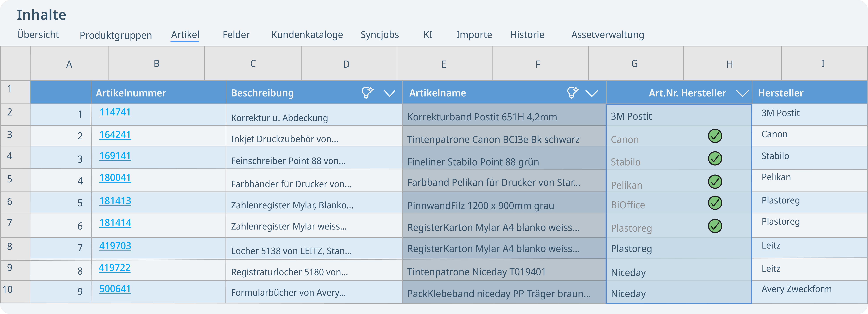Click cell 'Zahlenregister Mylar, Blanko...'
Screen dimensions: 868x314
[x=314, y=203]
